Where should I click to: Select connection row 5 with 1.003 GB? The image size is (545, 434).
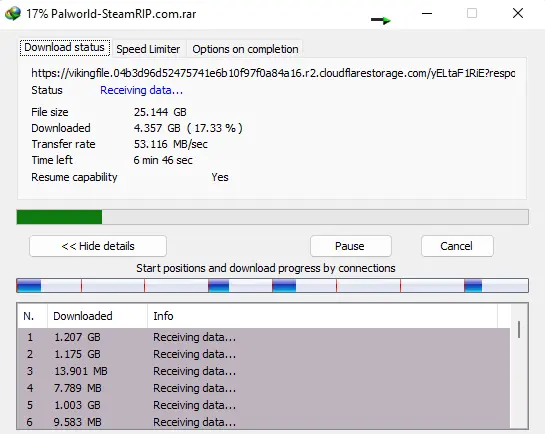(x=264, y=405)
